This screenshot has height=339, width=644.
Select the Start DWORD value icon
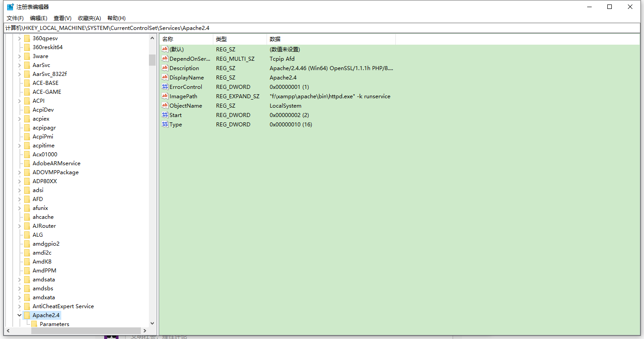(165, 115)
